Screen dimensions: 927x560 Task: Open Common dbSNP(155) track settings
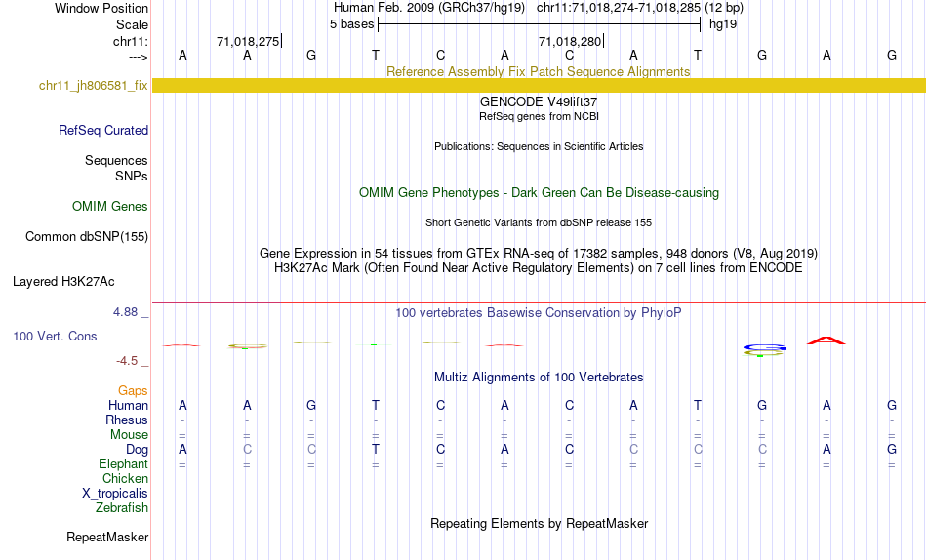(x=86, y=236)
